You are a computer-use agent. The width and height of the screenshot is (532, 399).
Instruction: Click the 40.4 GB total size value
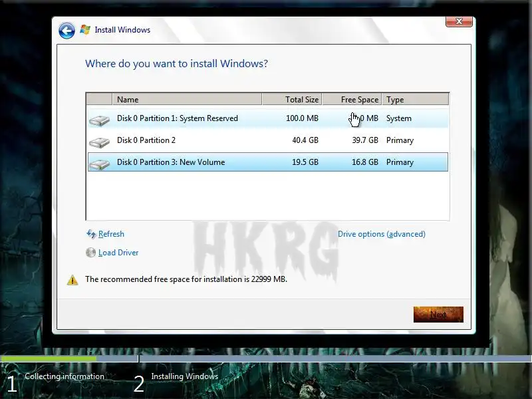305,140
